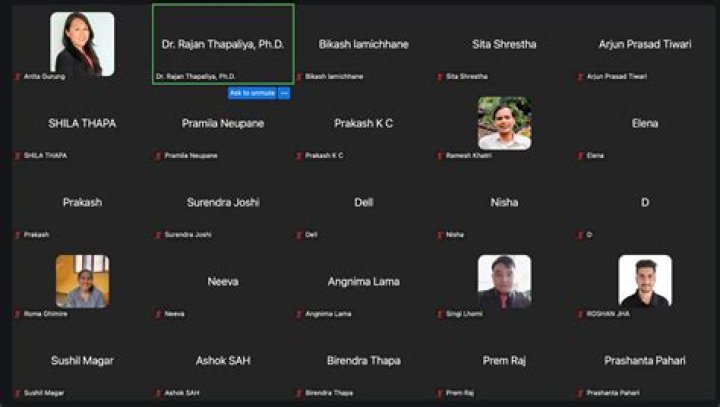Viewport: 720px width, 407px height.
Task: Select the Angnima Lama participant tile
Action: [364, 281]
